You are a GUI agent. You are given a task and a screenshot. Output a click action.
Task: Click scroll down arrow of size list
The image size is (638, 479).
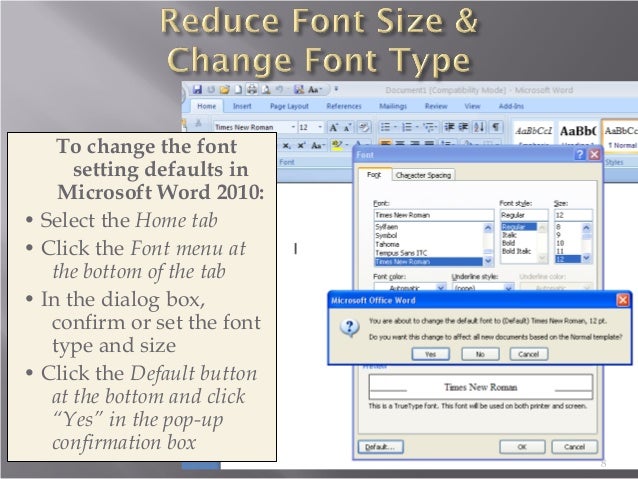[x=586, y=258]
